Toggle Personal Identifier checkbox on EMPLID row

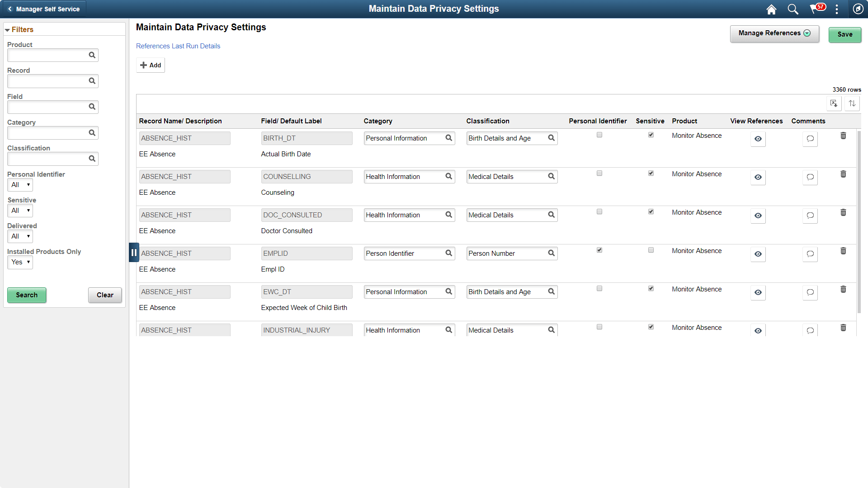[x=599, y=250]
